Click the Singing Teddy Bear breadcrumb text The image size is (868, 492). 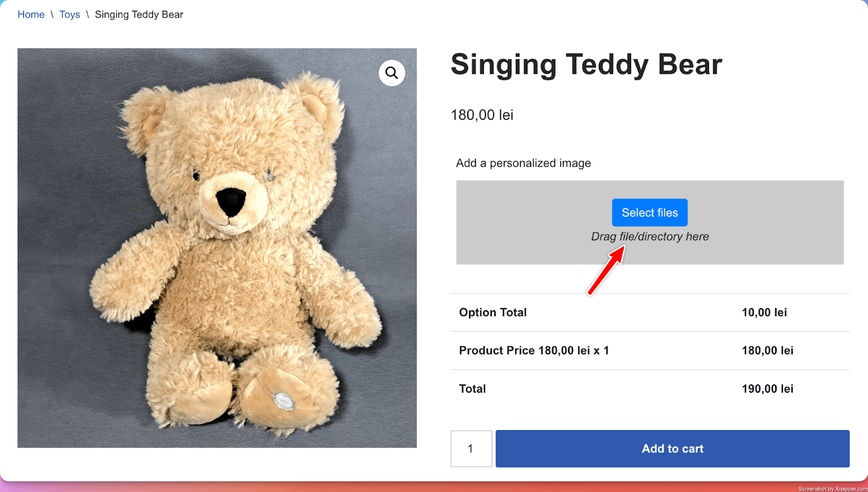[x=139, y=15]
